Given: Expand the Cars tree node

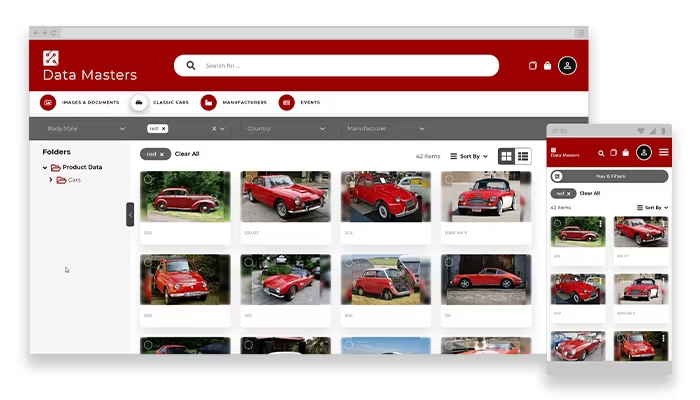Looking at the screenshot, I should pos(50,180).
